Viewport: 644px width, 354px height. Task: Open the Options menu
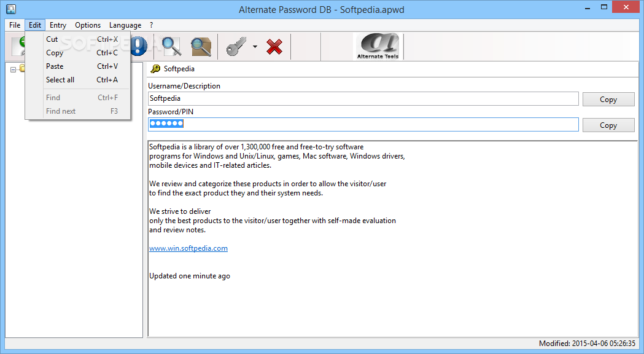point(88,25)
